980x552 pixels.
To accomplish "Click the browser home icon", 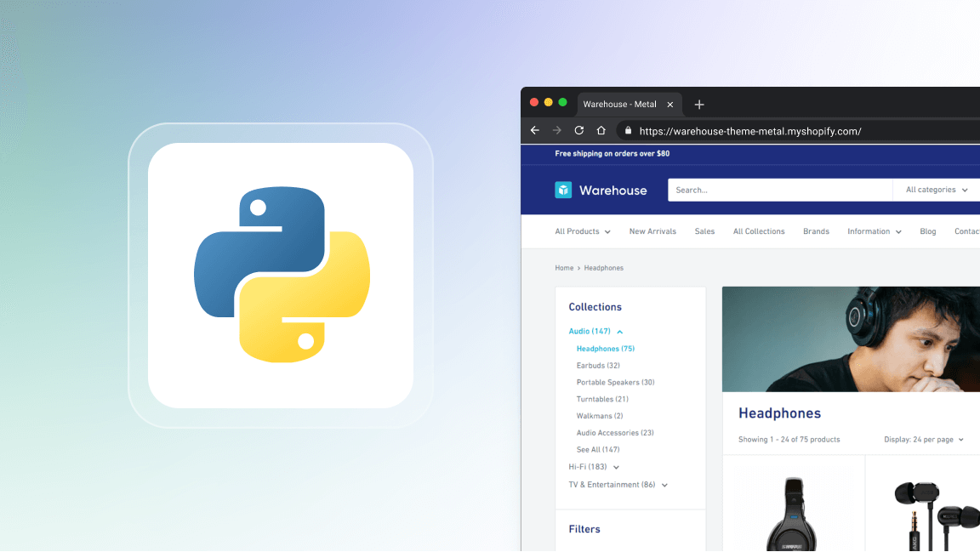I will coord(601,130).
